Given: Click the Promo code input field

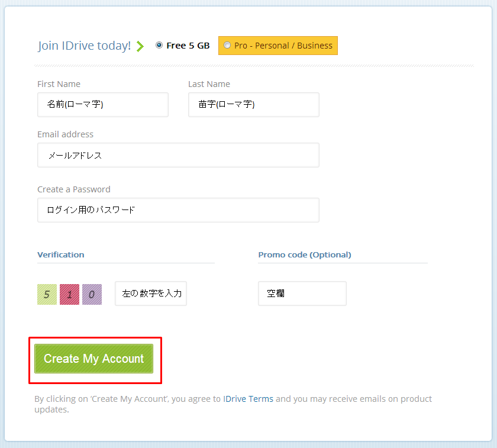Looking at the screenshot, I should (x=302, y=294).
